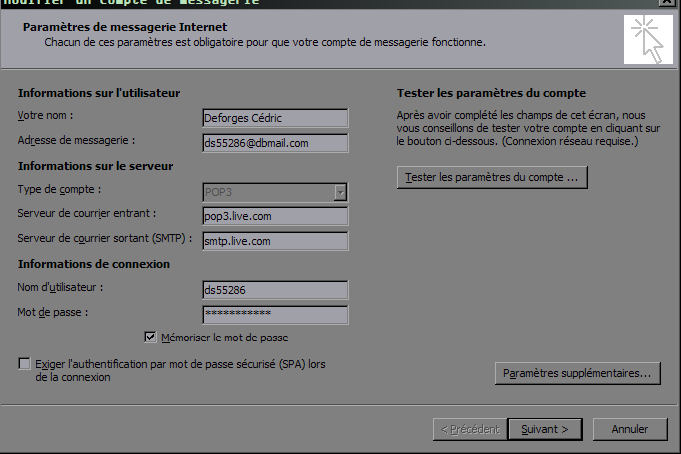
Task: Open Paramètres supplémentaires
Action: tap(578, 374)
